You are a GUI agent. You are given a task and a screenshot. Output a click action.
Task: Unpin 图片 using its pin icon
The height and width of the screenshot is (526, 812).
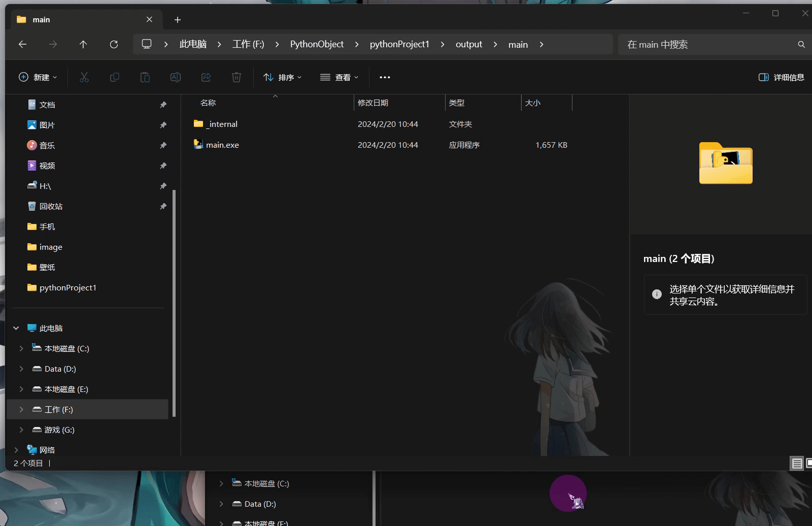click(x=163, y=125)
